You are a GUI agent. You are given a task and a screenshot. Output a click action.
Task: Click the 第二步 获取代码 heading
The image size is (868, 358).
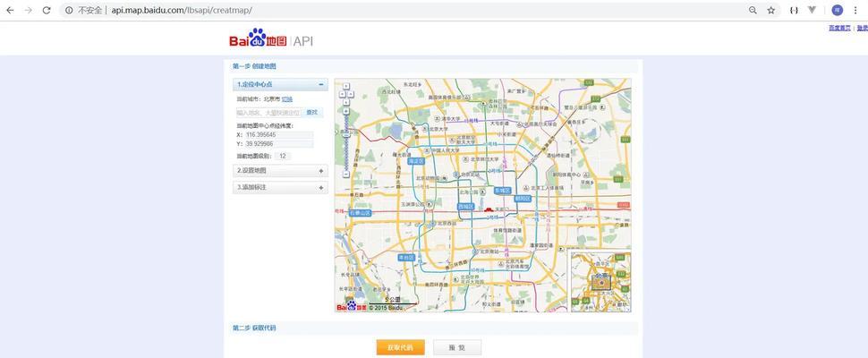pos(254,328)
